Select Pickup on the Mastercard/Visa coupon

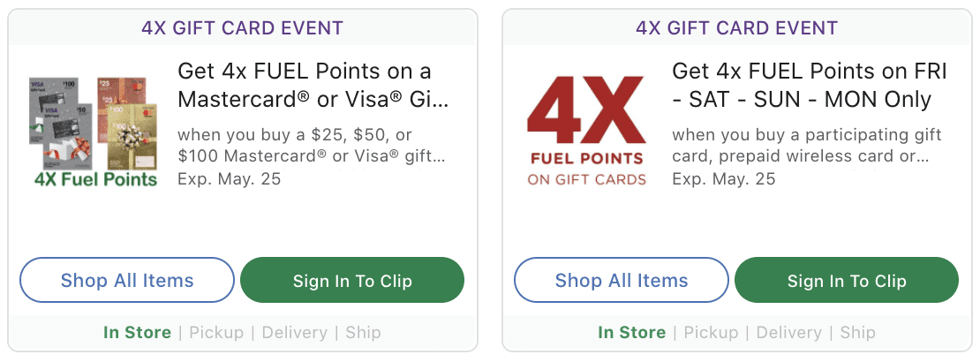click(x=216, y=333)
